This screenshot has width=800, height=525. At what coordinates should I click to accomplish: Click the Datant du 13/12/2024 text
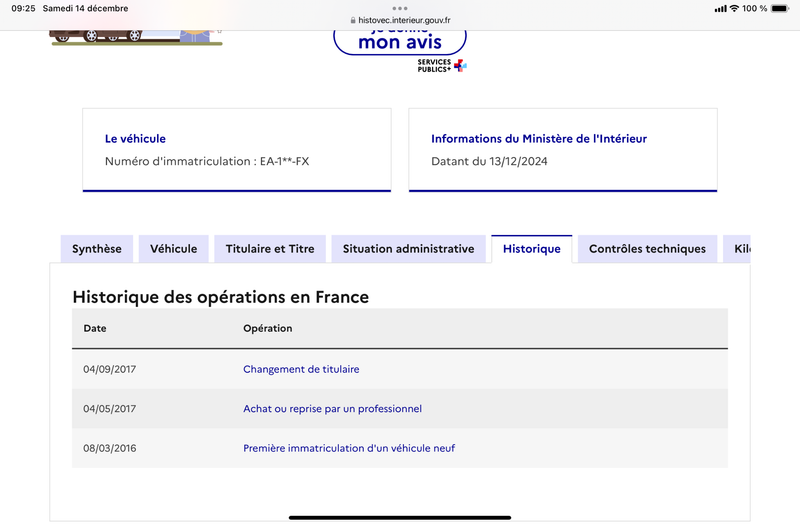click(489, 161)
